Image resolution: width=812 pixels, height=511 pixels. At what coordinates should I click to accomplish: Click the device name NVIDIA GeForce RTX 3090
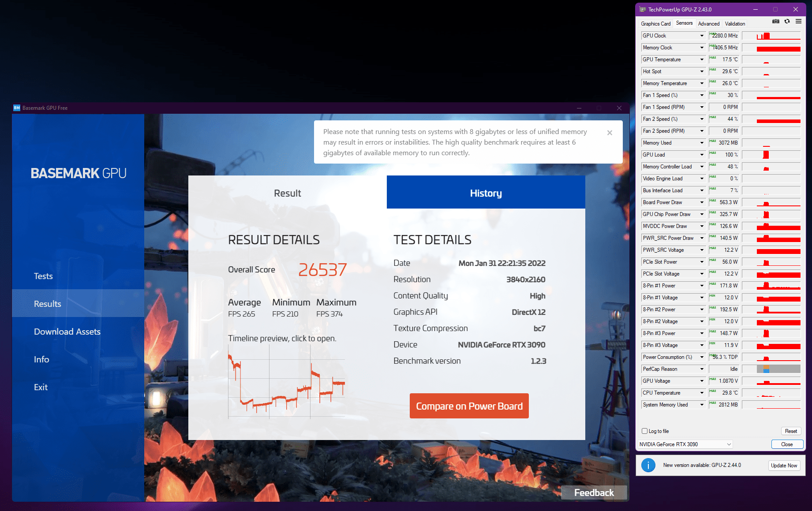pyautogui.click(x=501, y=345)
